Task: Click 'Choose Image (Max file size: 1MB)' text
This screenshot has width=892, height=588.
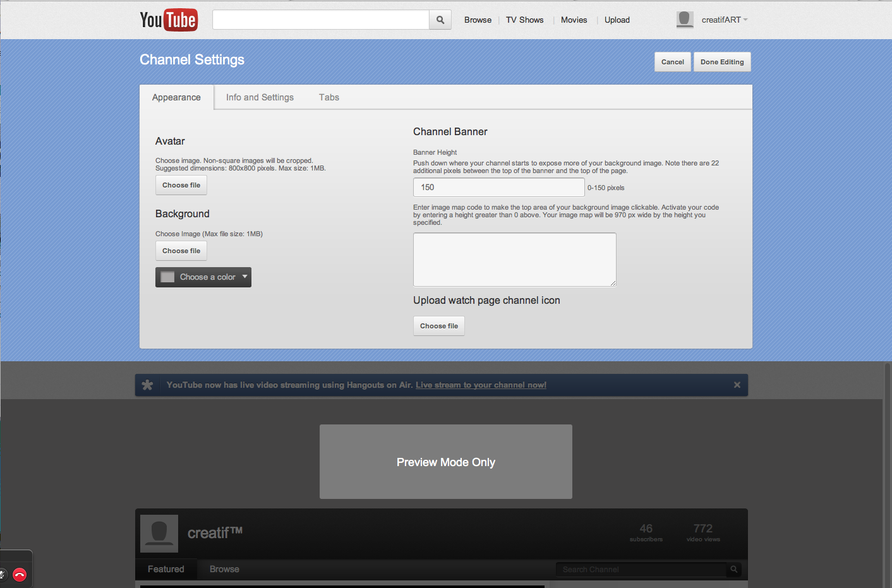Action: (209, 234)
